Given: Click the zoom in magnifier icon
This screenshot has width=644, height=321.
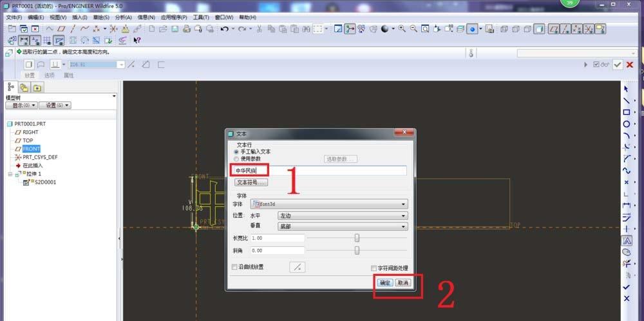Looking at the screenshot, I should point(402,29).
